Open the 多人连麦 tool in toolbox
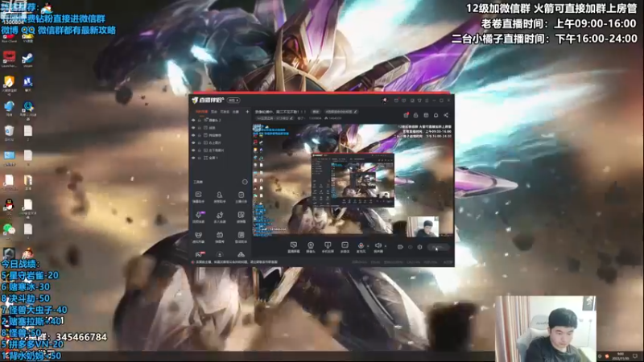The width and height of the screenshot is (644, 362). click(x=220, y=216)
